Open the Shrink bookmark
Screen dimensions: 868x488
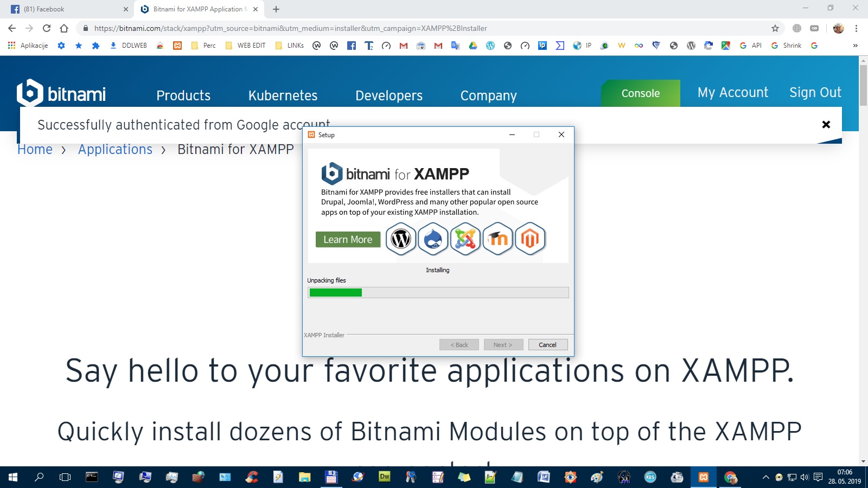click(787, 46)
